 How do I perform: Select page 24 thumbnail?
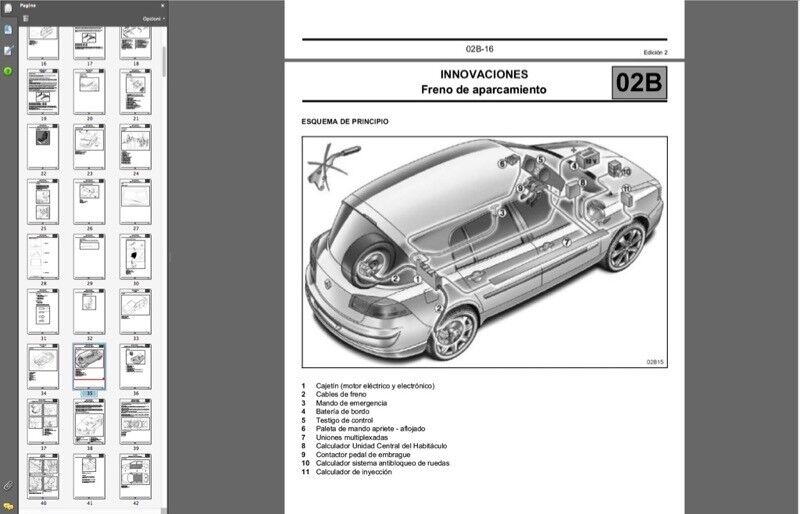coord(135,147)
